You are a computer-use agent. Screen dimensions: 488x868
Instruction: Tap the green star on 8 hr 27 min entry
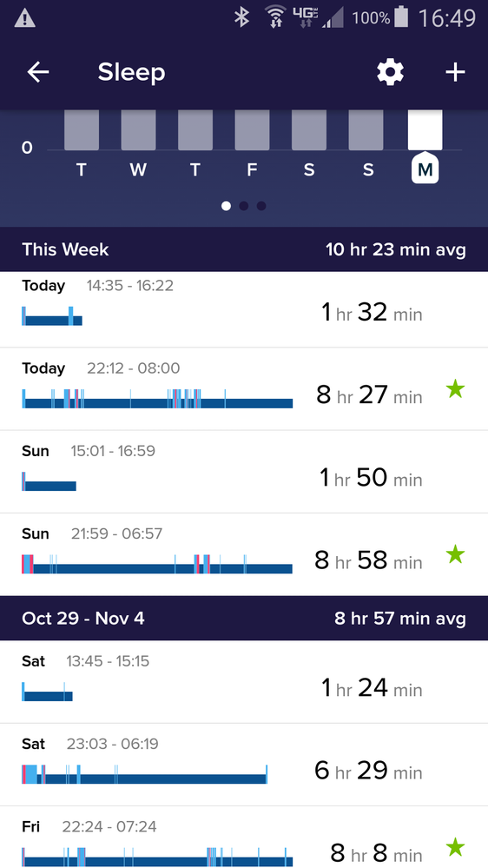click(x=455, y=390)
